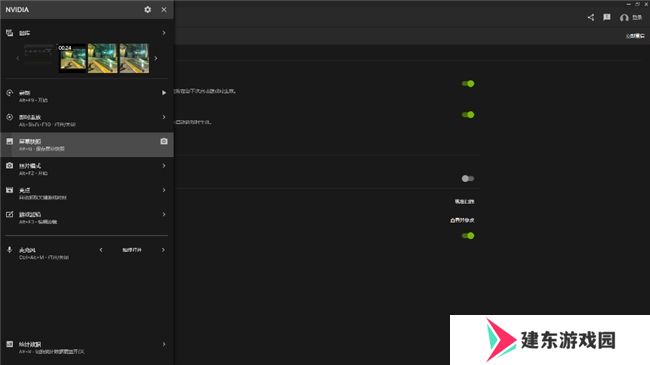The image size is (650, 365).
Task: Select previous microphone mode with left arrow
Action: pyautogui.click(x=101, y=250)
